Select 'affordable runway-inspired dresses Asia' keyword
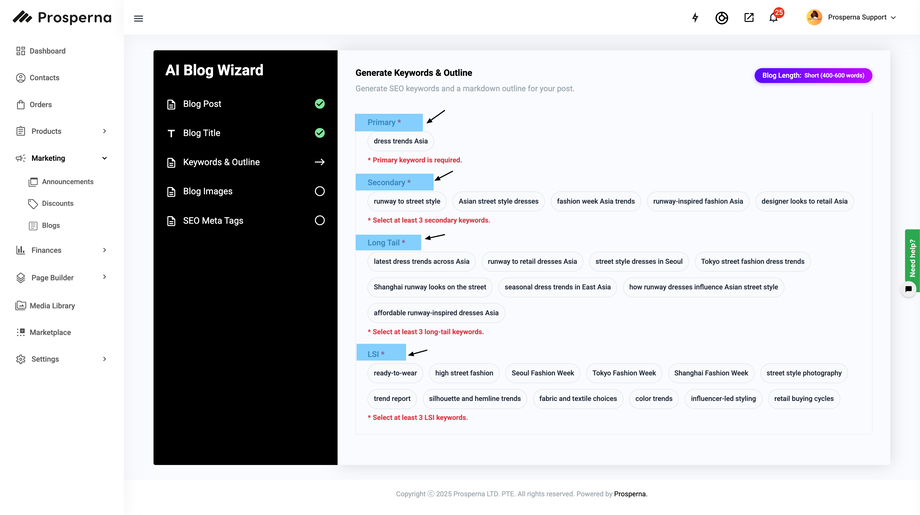This screenshot has height=515, width=920. (x=436, y=313)
